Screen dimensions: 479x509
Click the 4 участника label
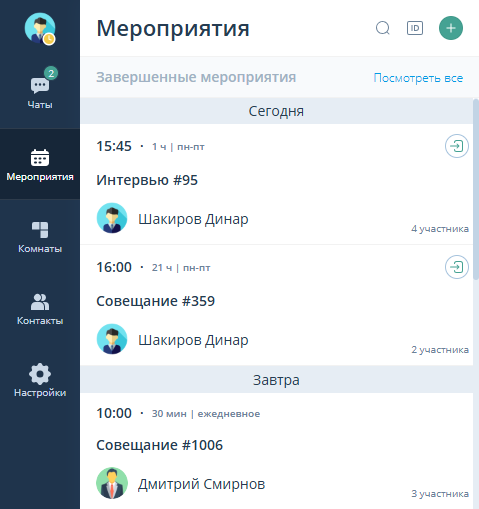(440, 229)
